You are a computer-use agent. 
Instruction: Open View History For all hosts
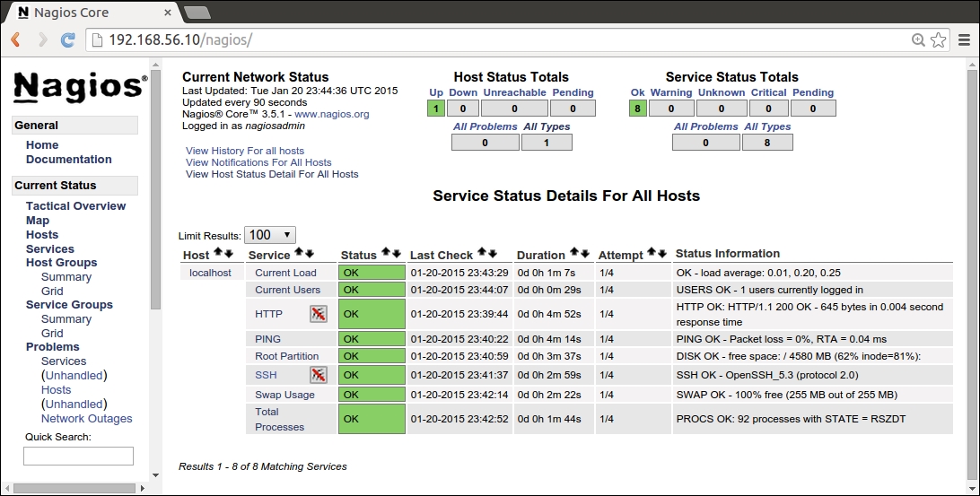[x=244, y=151]
